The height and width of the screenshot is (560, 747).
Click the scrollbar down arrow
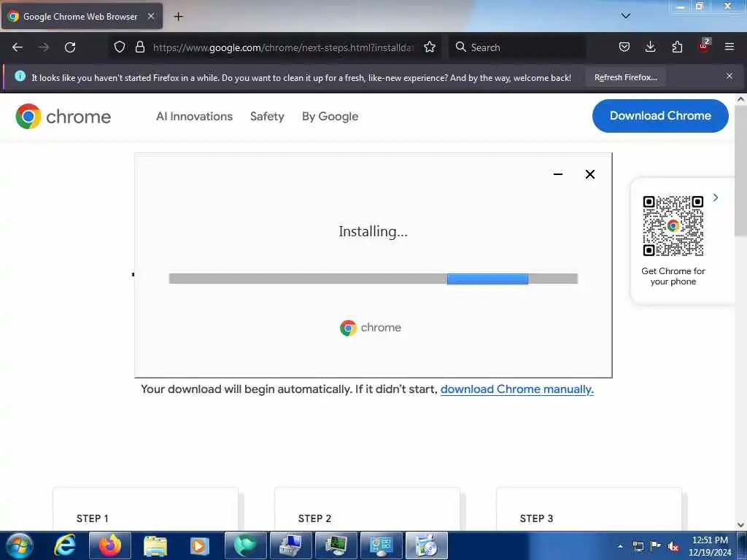[x=740, y=525]
